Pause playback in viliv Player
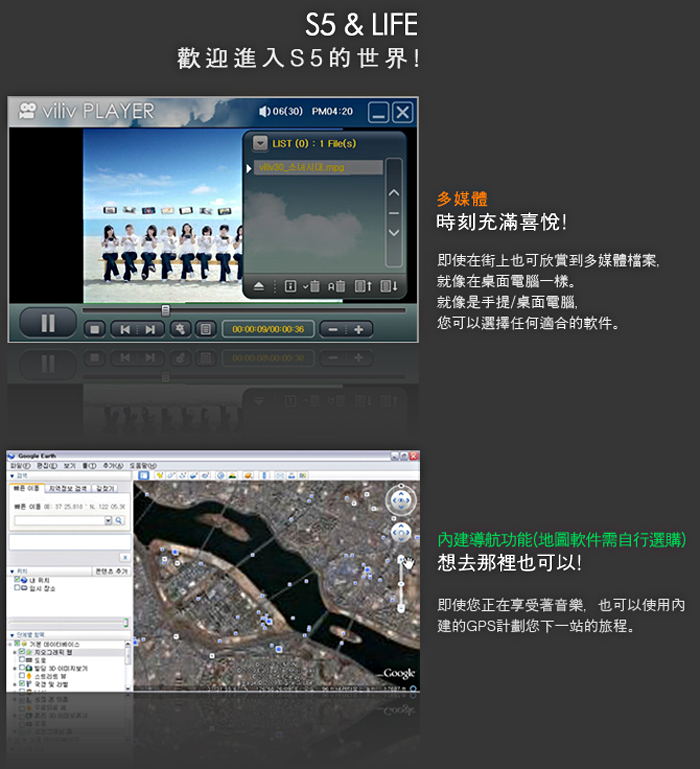Viewport: 700px width, 769px height. [48, 323]
